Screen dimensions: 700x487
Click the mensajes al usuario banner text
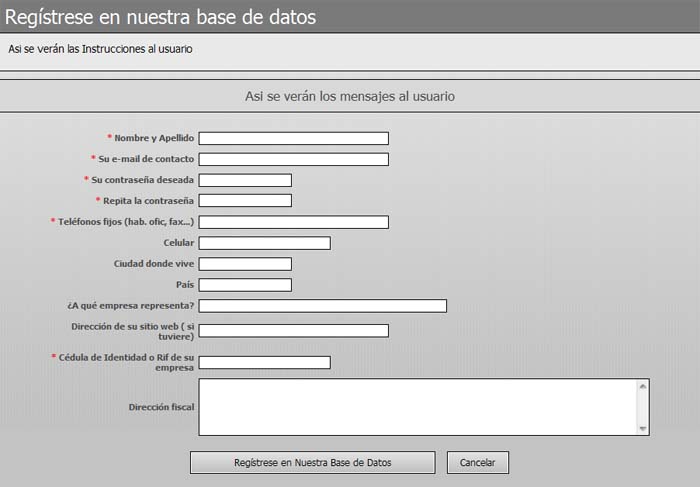(x=350, y=97)
